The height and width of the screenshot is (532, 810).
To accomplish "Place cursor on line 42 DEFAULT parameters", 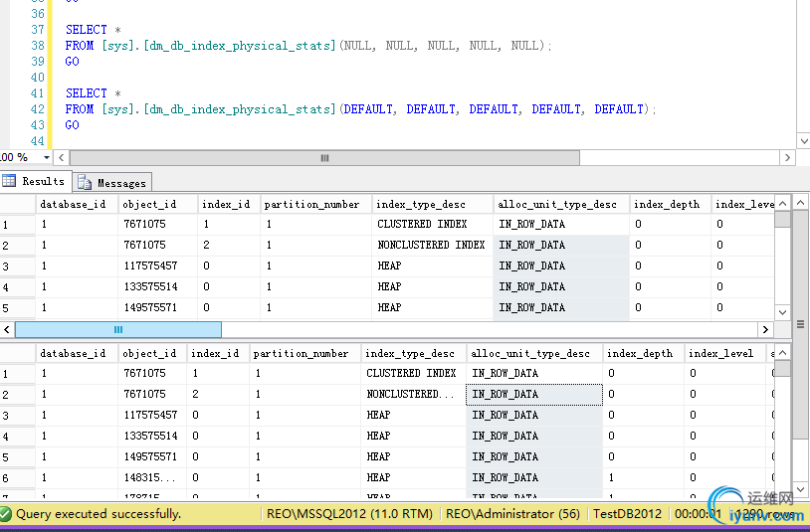I will click(x=495, y=109).
